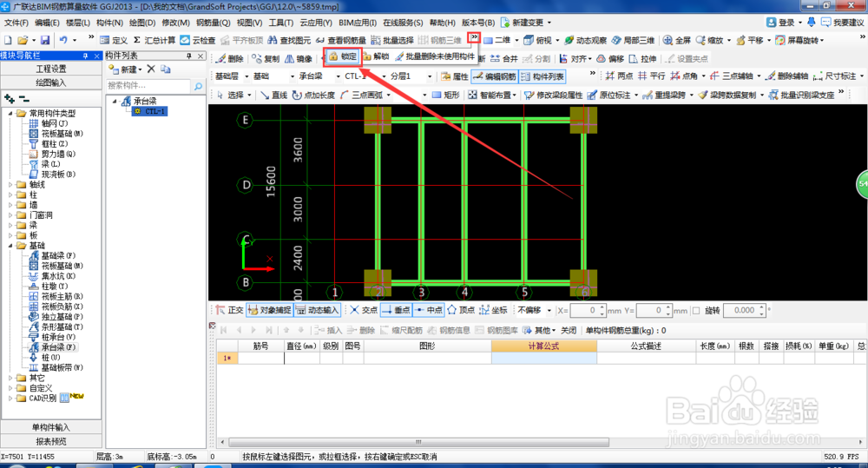This screenshot has height=468, width=868.
Task: Enable the Rotate (旋转) checkbox
Action: tap(696, 311)
